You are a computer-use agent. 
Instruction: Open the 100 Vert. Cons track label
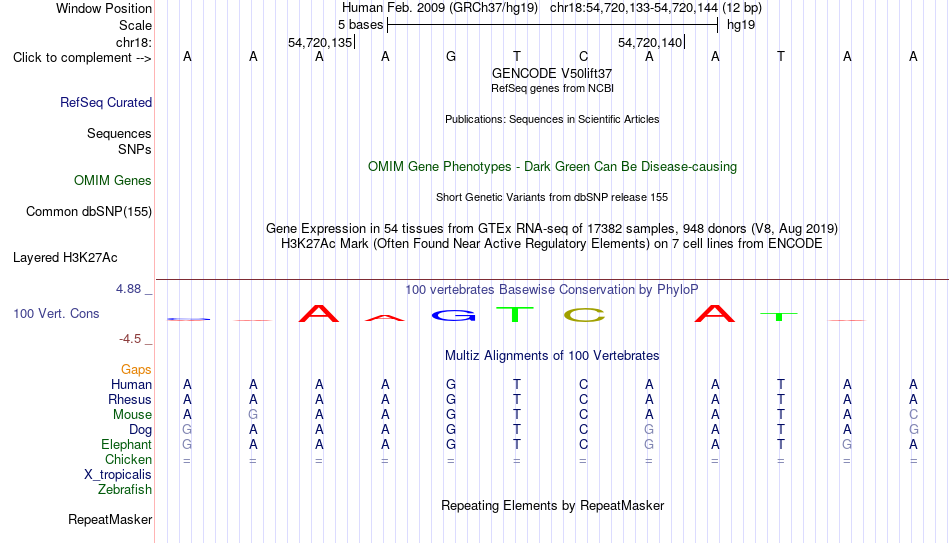click(56, 313)
